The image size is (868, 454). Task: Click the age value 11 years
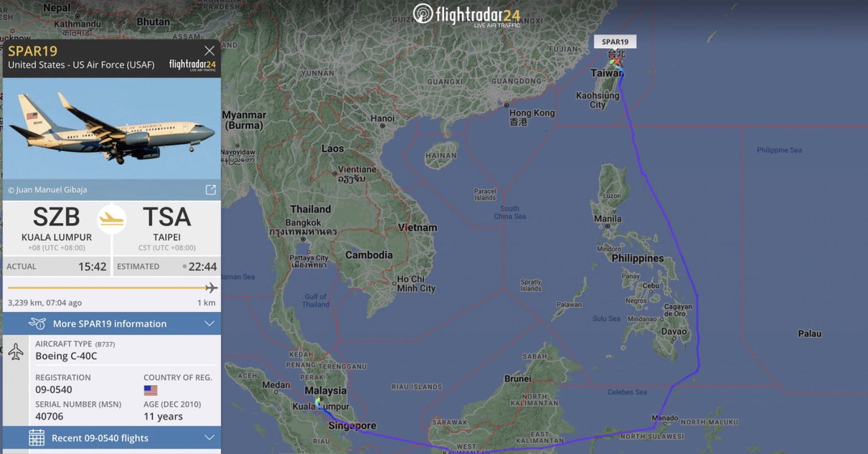click(x=163, y=416)
